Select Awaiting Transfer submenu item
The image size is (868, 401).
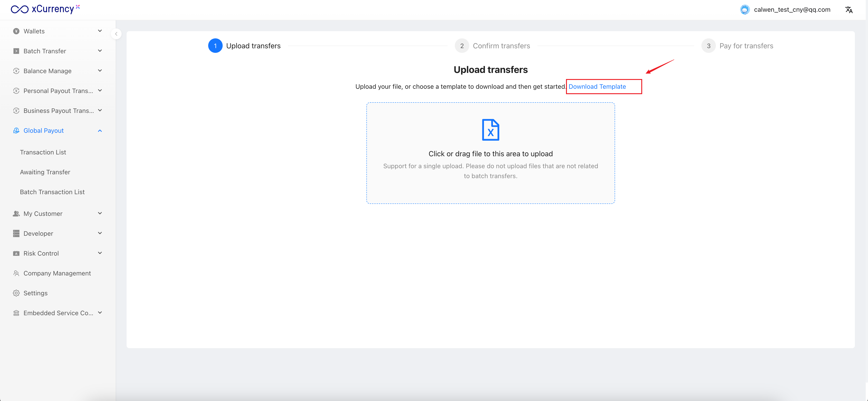[45, 172]
